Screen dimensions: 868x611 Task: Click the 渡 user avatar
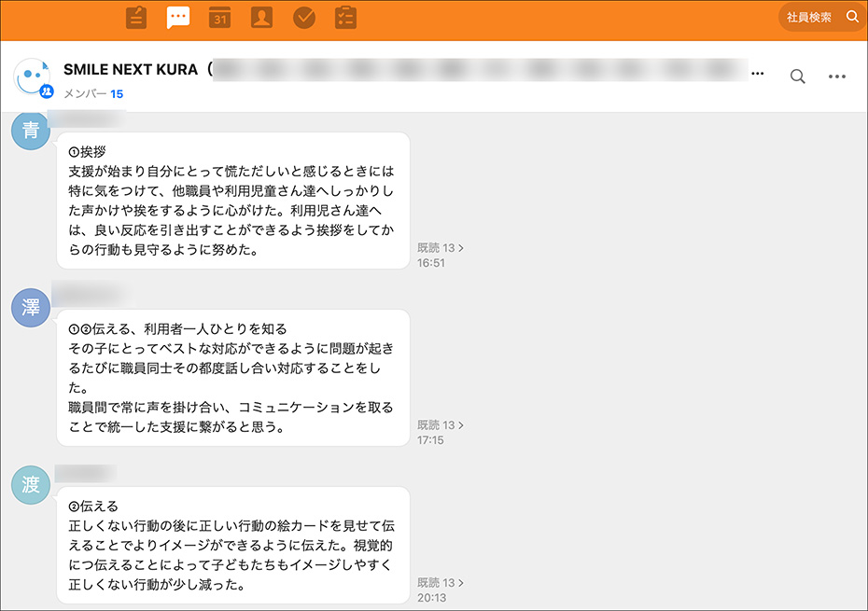pos(31,485)
